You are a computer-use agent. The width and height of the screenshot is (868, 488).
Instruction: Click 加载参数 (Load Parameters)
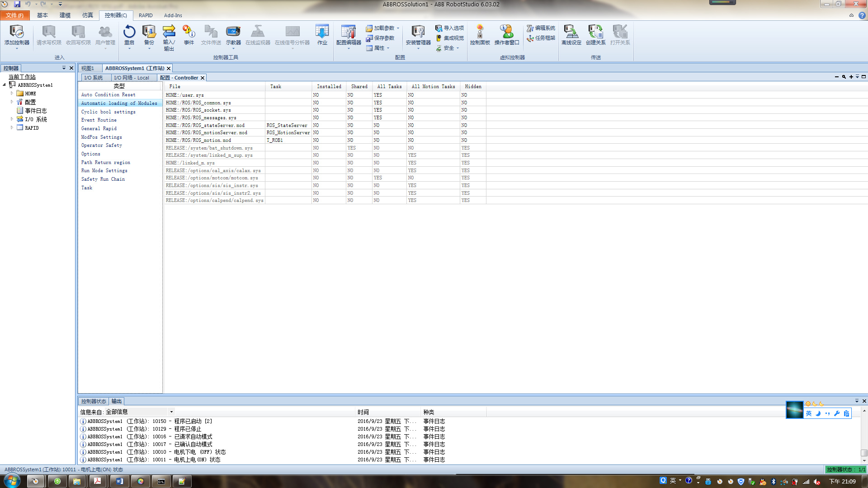[x=382, y=28]
